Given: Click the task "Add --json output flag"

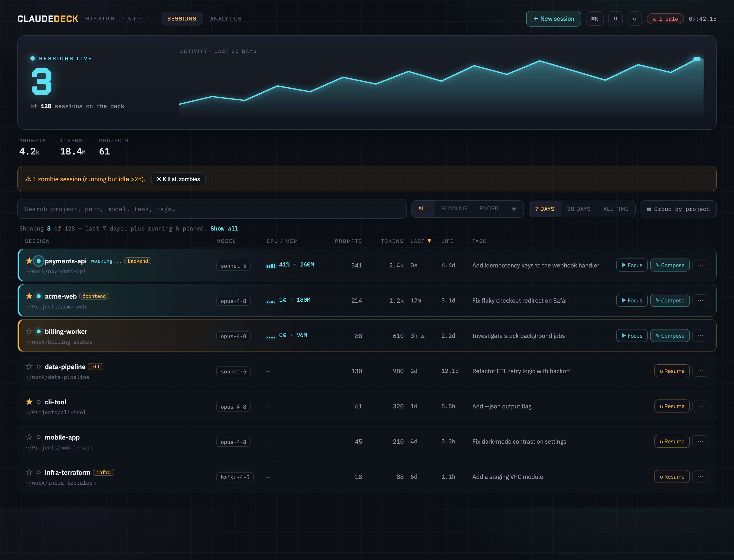Looking at the screenshot, I should tap(502, 406).
